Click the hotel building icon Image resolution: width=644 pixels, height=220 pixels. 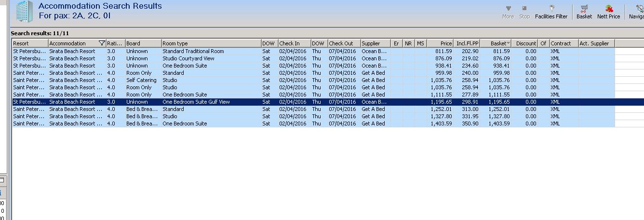[x=25, y=12]
